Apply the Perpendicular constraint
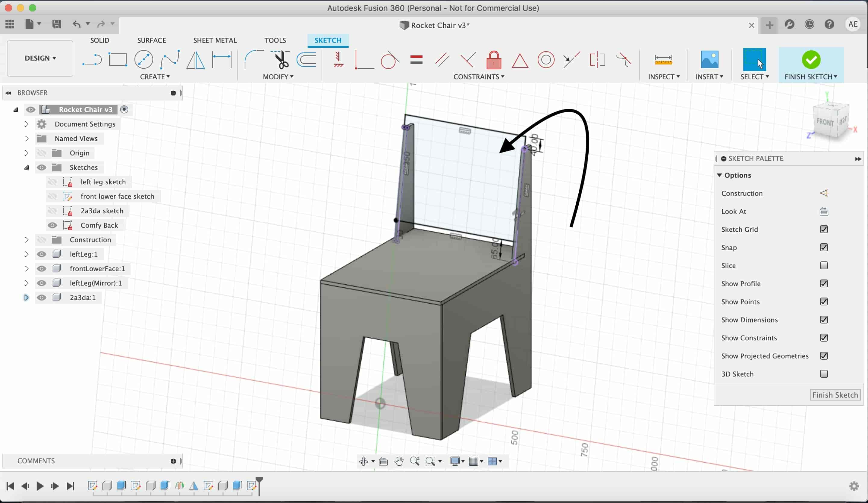Image resolution: width=868 pixels, height=503 pixels. tap(468, 60)
